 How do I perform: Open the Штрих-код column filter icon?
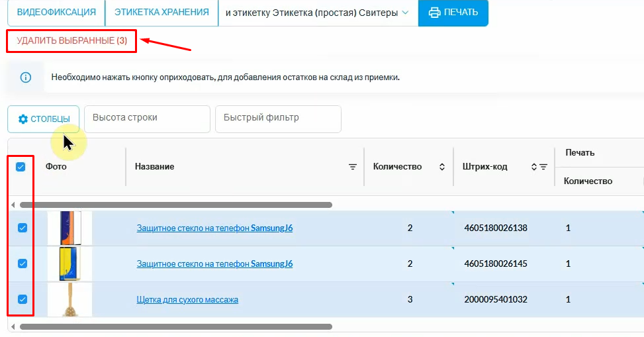[x=543, y=167]
